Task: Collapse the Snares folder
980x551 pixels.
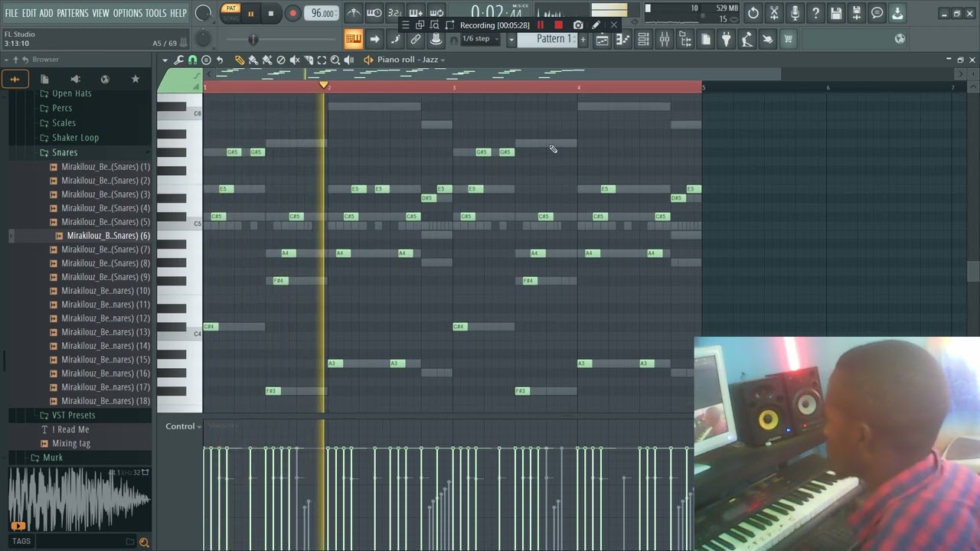Action: [x=64, y=152]
